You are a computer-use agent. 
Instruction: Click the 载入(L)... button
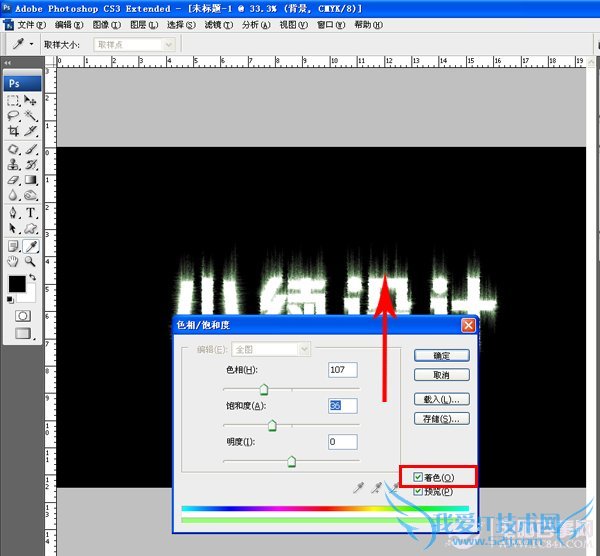[x=442, y=399]
